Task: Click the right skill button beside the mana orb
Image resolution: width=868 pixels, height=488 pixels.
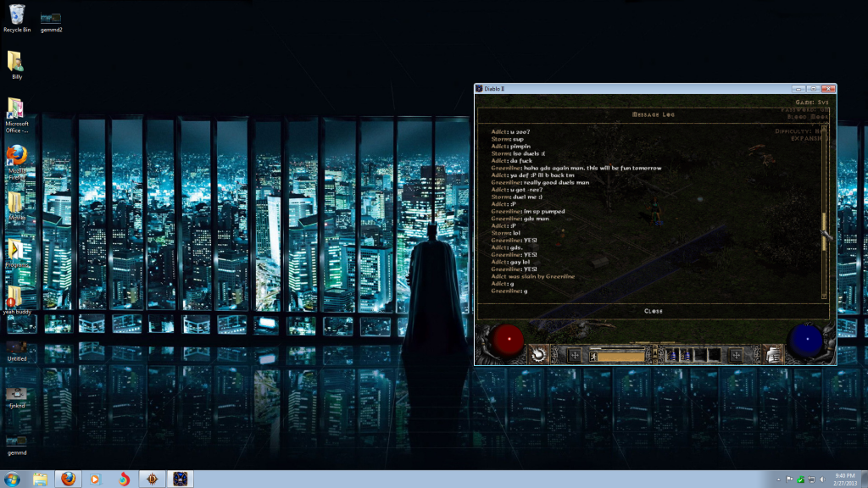Action: point(773,354)
